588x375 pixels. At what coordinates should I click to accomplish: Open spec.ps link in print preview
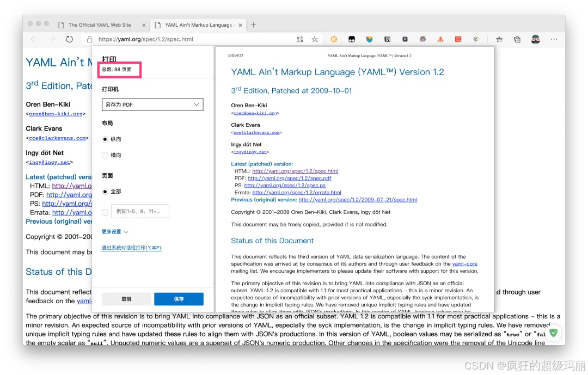pyautogui.click(x=285, y=185)
